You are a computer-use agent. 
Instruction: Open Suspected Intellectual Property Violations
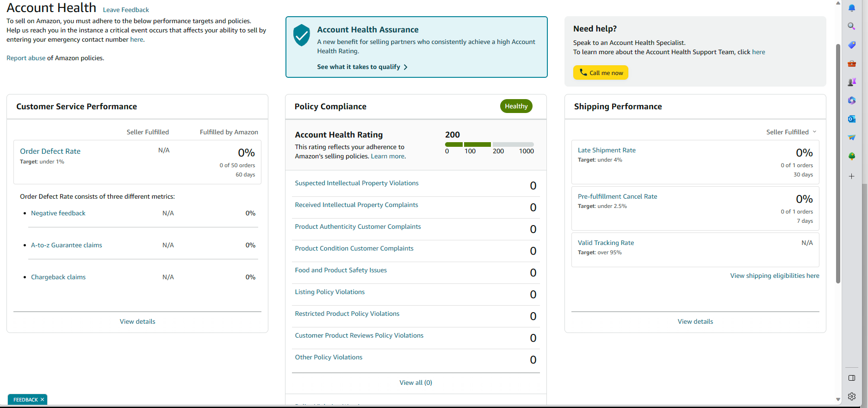(x=357, y=183)
